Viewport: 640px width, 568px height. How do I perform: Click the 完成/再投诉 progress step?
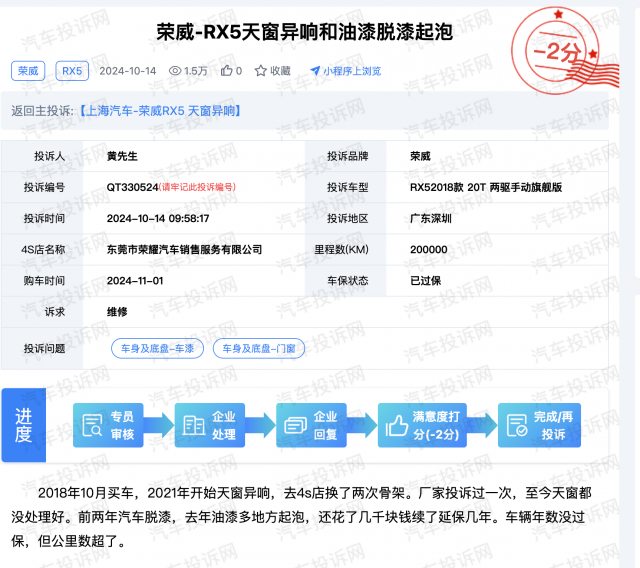pos(539,425)
